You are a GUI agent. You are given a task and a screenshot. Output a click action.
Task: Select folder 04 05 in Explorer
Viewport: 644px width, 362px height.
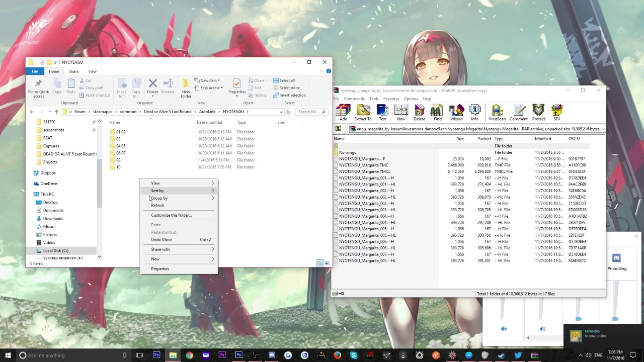[x=121, y=146]
